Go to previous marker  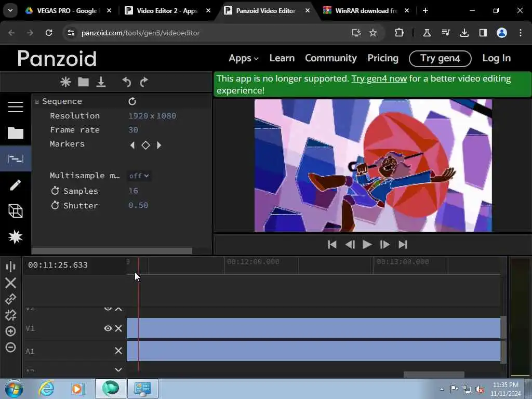pos(132,145)
